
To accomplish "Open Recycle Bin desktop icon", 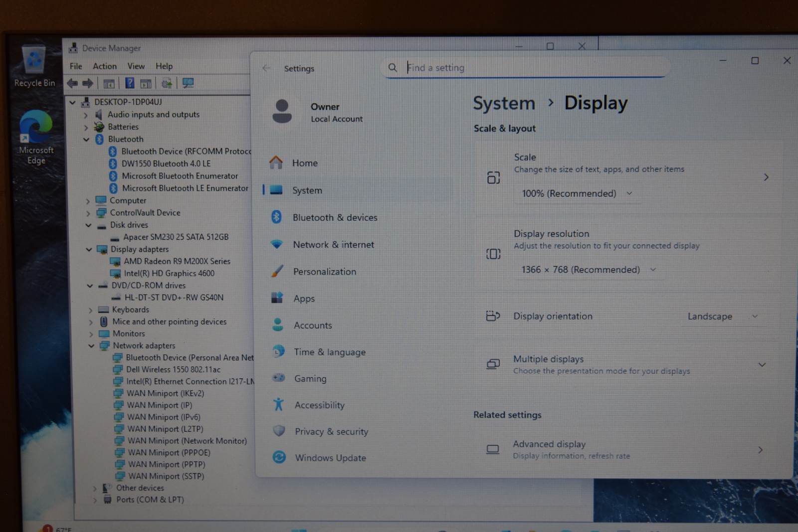I will 34,66.
